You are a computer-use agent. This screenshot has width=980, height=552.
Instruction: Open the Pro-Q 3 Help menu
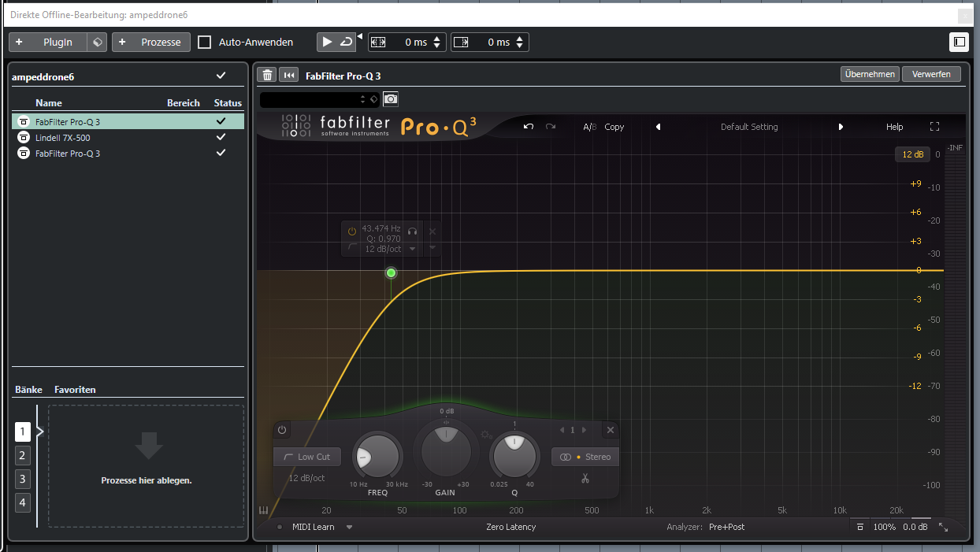[895, 127]
